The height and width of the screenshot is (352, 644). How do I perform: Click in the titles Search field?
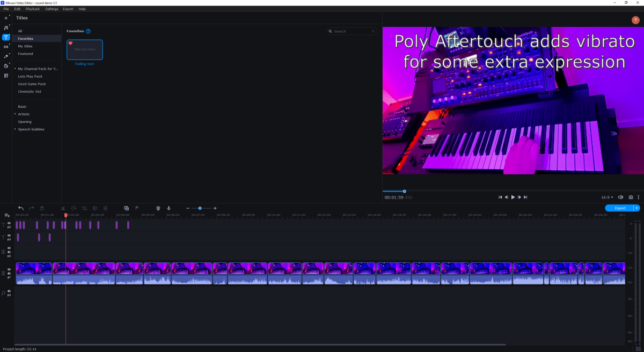[352, 32]
